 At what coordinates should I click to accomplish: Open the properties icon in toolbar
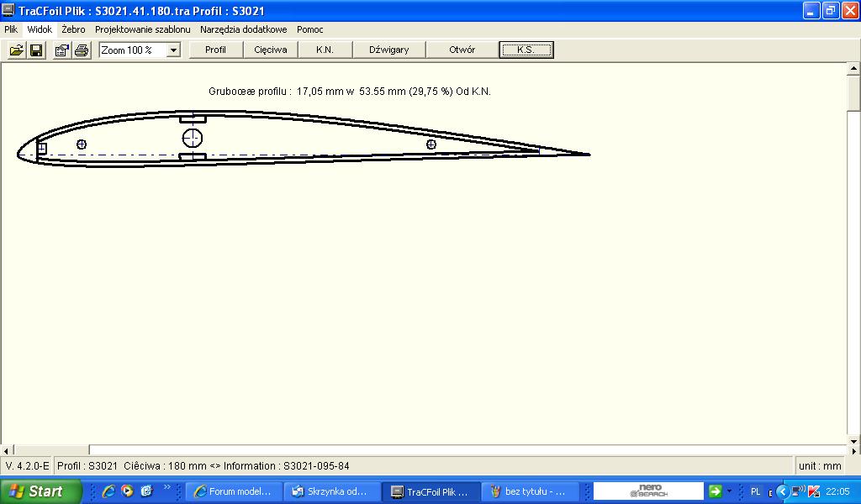click(x=61, y=50)
